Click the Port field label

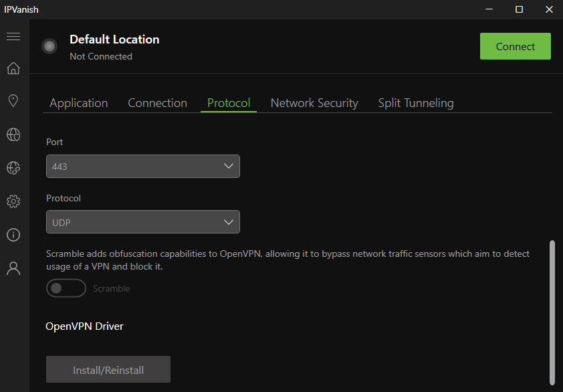pyautogui.click(x=55, y=142)
